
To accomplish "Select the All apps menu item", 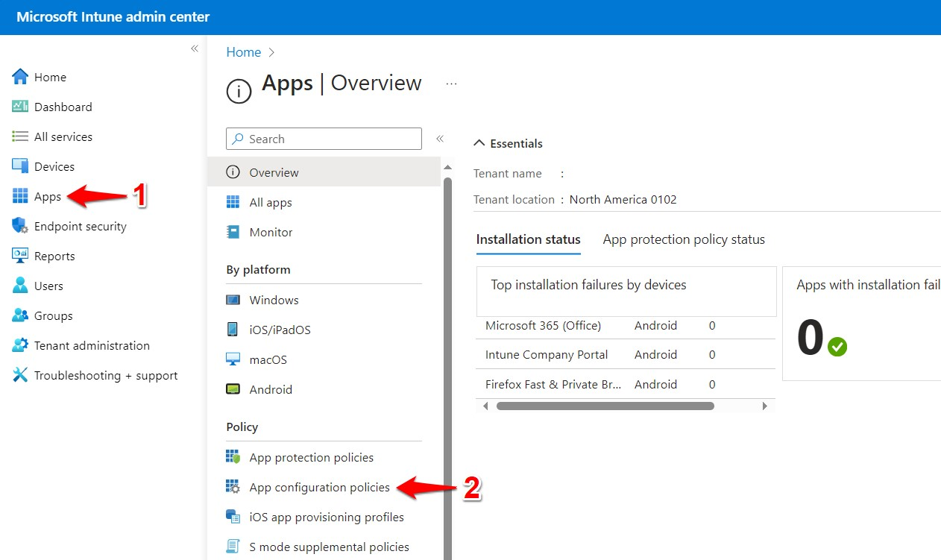I will point(270,201).
